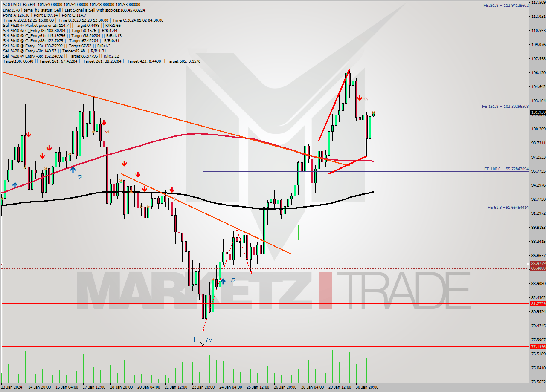Click the 89.8193 price axis label
The image size is (546, 392).
coord(538,227)
